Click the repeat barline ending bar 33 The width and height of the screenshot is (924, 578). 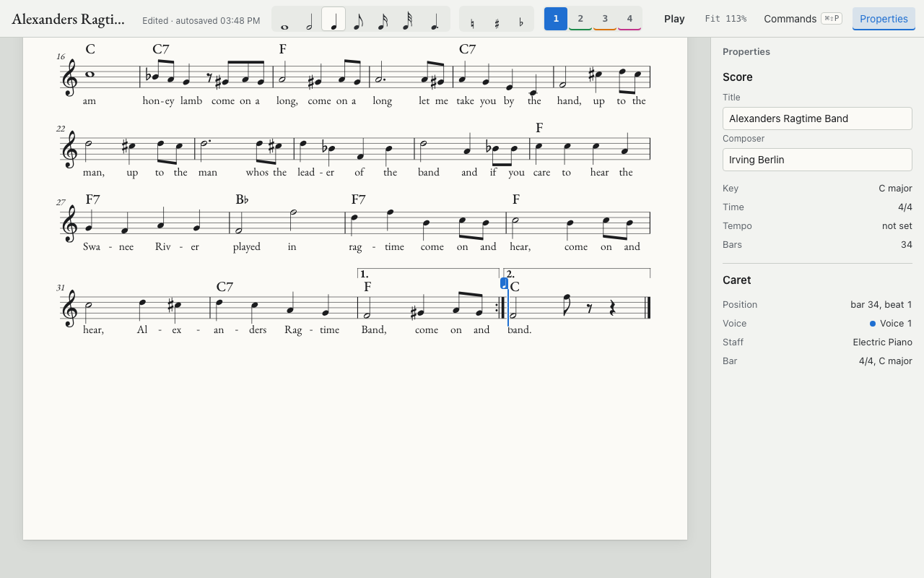[x=500, y=308]
